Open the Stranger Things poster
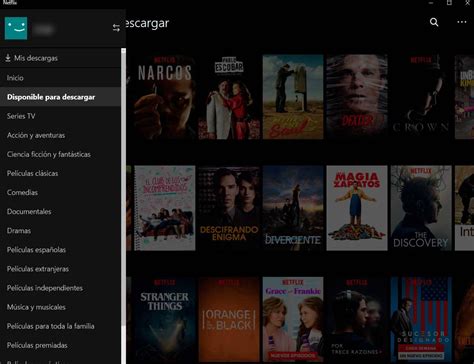The image size is (474, 364). (165, 319)
